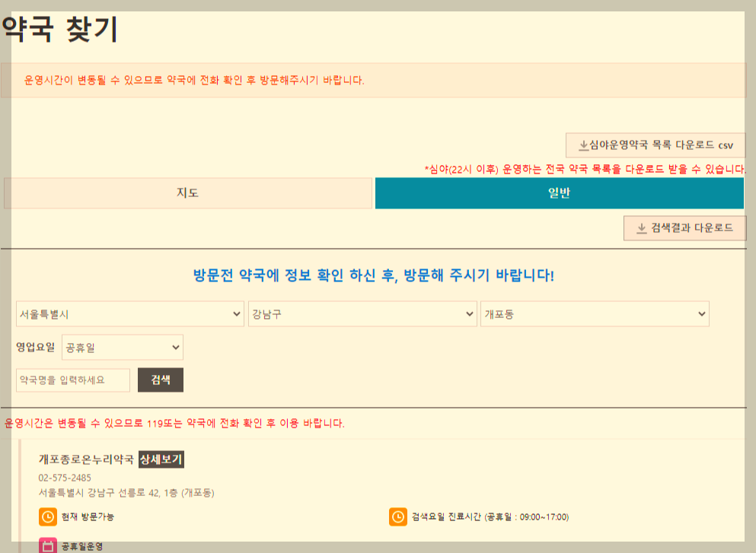
Task: Click the red 심야(22시 이후) 운영하는 note
Action: point(585,169)
